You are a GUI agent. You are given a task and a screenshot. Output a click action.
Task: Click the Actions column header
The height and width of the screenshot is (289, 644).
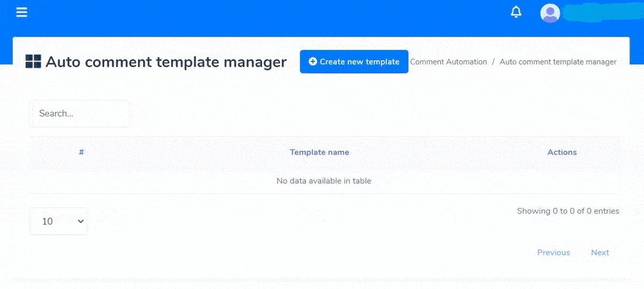pyautogui.click(x=562, y=152)
